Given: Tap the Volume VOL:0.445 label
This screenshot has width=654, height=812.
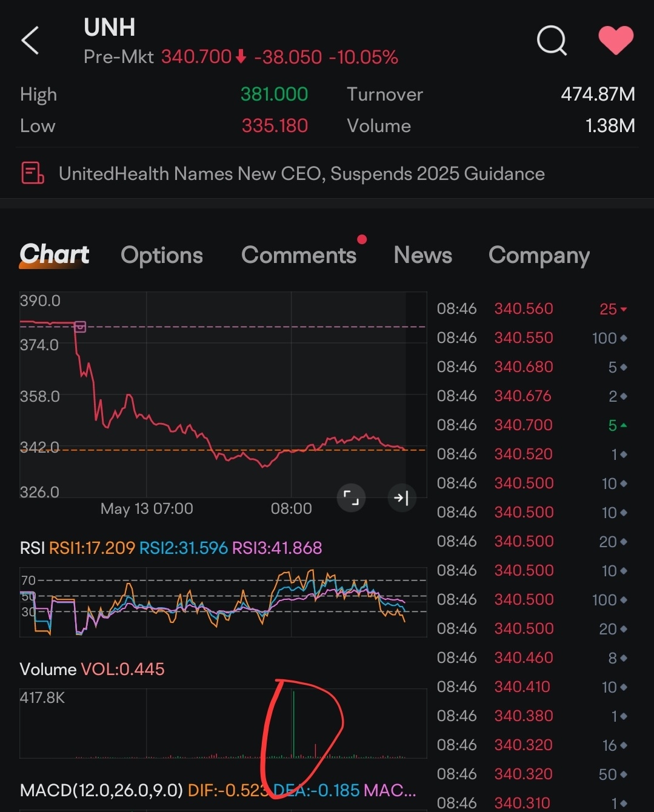Looking at the screenshot, I should click(x=92, y=669).
